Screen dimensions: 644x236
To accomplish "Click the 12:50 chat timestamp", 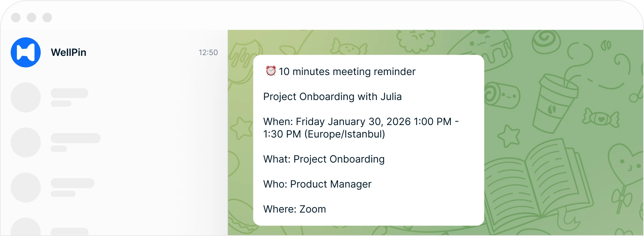I will click(208, 52).
